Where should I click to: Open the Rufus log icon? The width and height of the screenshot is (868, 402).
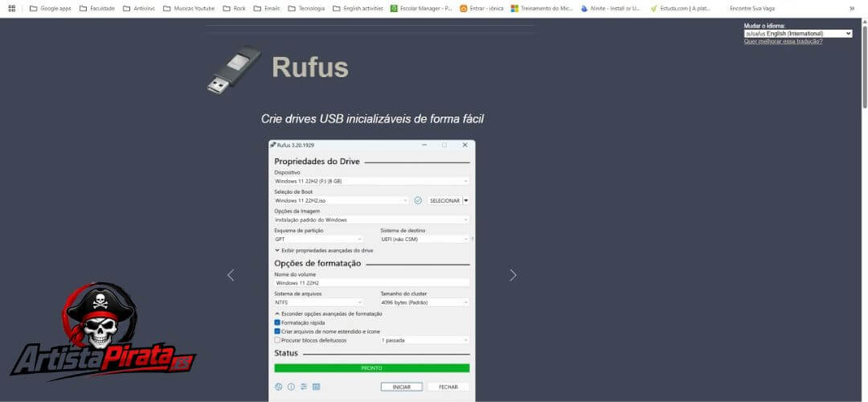coord(316,387)
